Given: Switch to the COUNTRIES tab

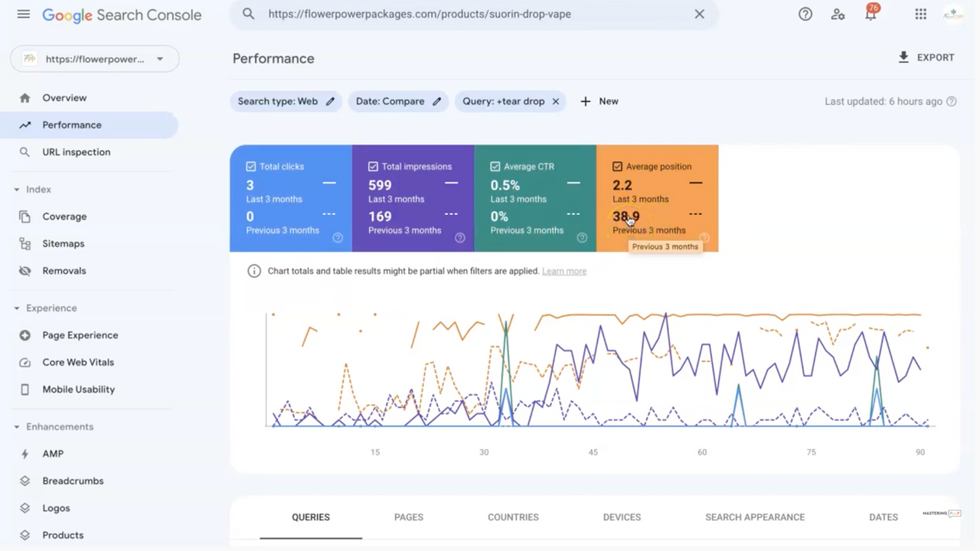Looking at the screenshot, I should pos(513,517).
